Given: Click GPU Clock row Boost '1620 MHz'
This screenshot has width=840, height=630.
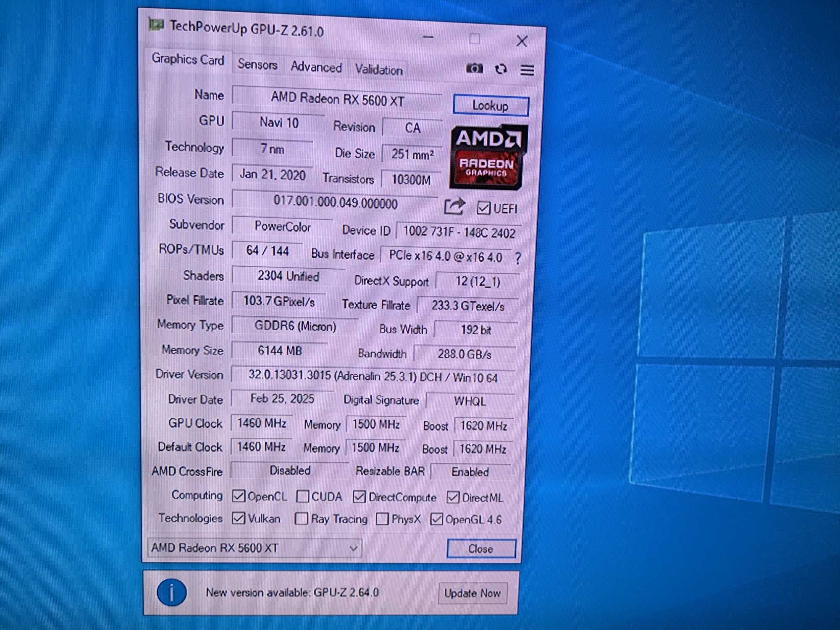Looking at the screenshot, I should click(483, 425).
